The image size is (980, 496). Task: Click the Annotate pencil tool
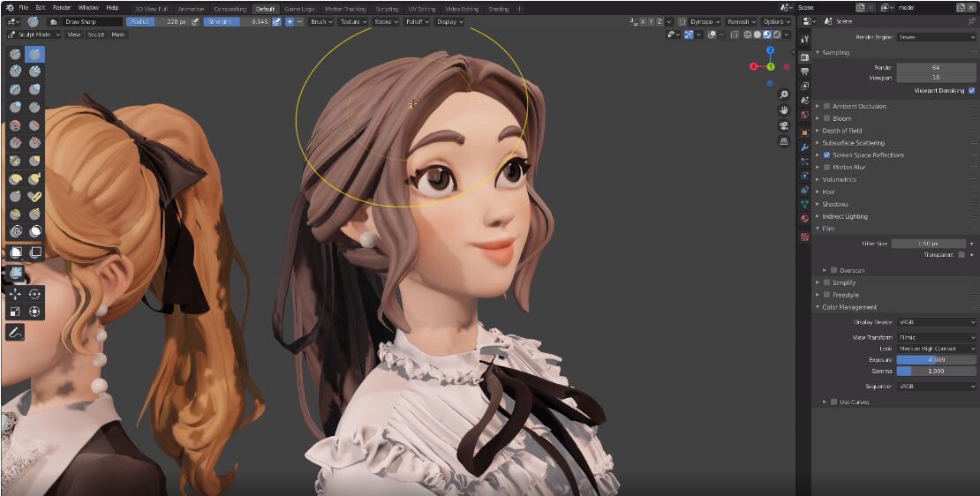[x=15, y=333]
